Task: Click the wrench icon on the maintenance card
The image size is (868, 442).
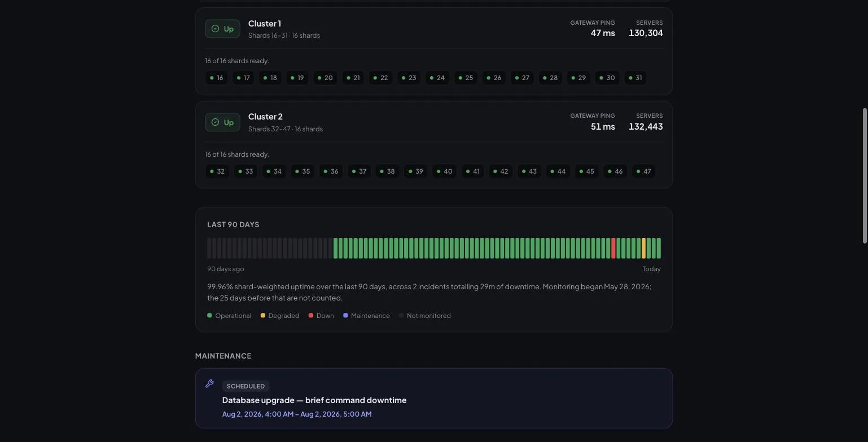Action: click(209, 384)
